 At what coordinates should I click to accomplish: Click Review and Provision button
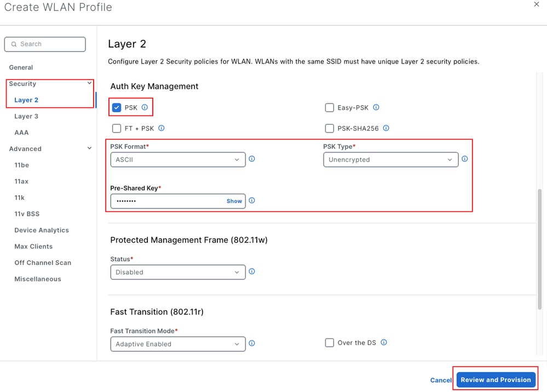point(496,380)
